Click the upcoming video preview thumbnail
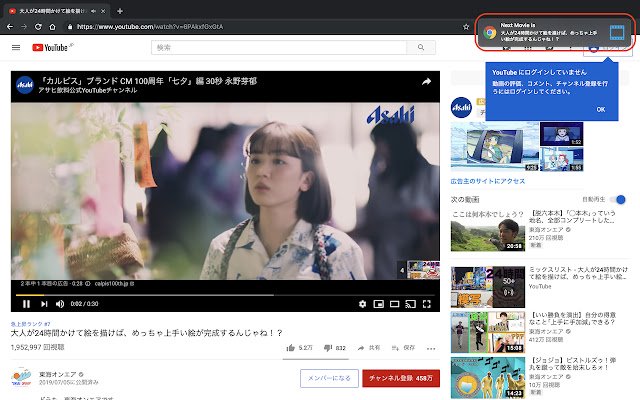 423,269
